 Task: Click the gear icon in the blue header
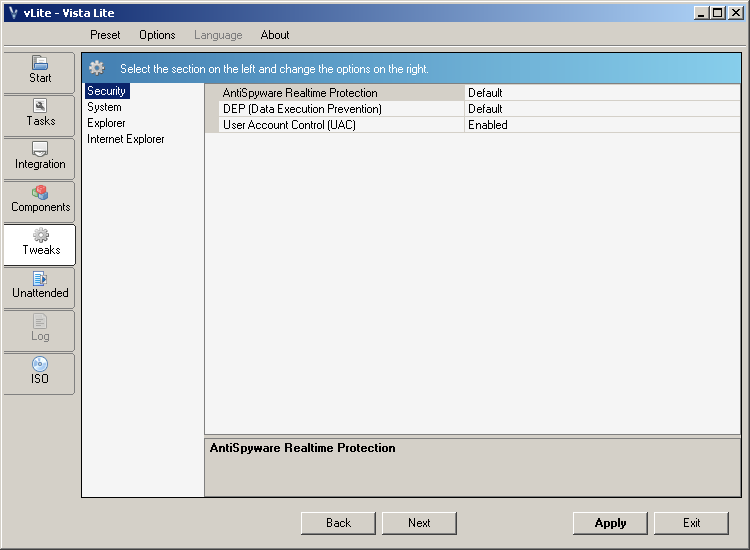[x=97, y=68]
